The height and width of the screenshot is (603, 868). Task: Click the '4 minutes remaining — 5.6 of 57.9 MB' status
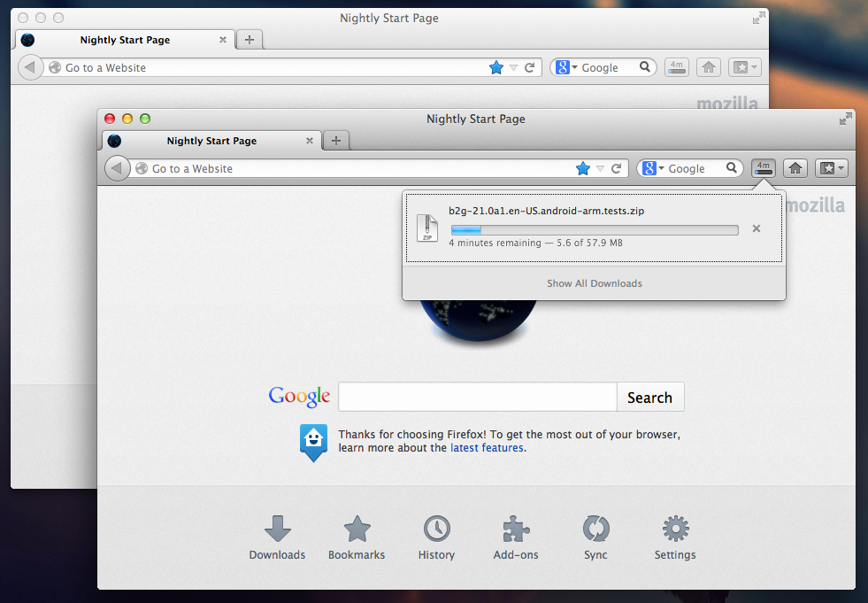536,243
